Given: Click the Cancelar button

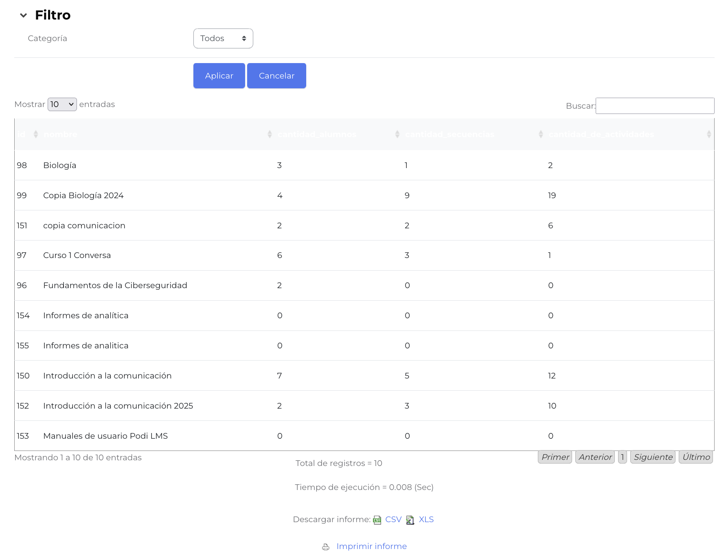Looking at the screenshot, I should 276,76.
